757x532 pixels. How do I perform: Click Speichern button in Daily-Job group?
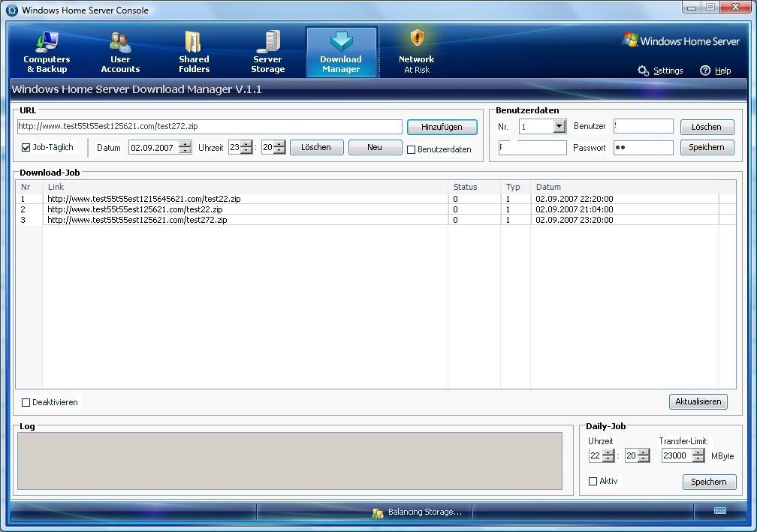[709, 482]
